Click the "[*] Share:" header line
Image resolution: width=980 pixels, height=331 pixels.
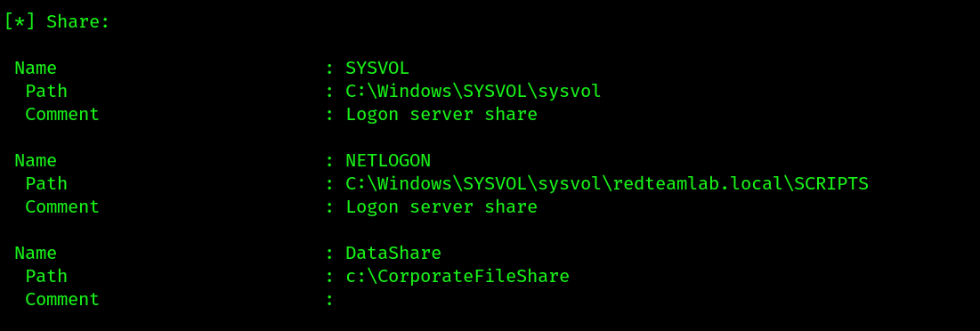(57, 22)
